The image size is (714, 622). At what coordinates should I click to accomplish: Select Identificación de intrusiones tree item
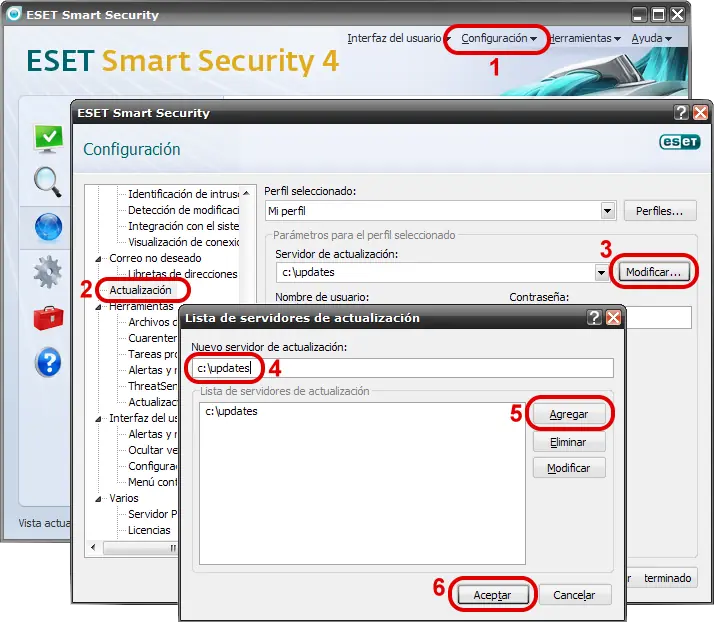click(x=183, y=194)
